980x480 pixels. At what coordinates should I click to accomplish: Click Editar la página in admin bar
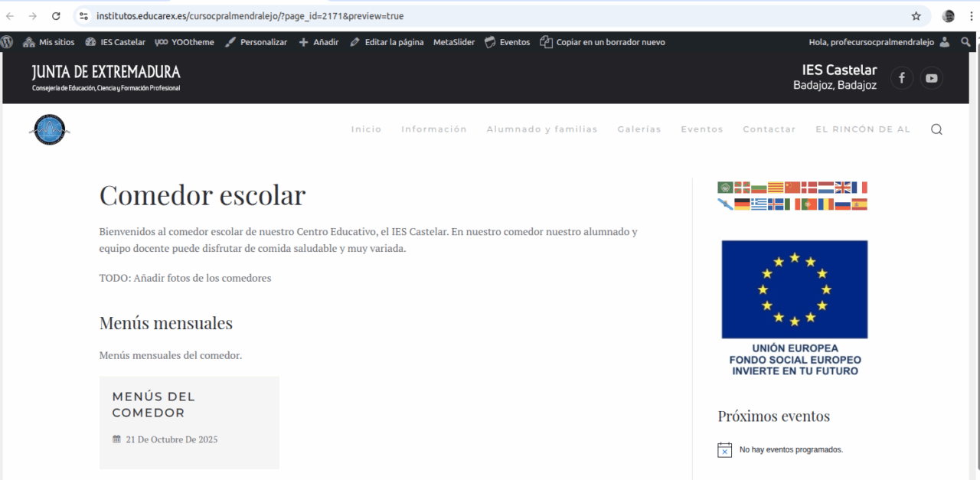(x=387, y=42)
